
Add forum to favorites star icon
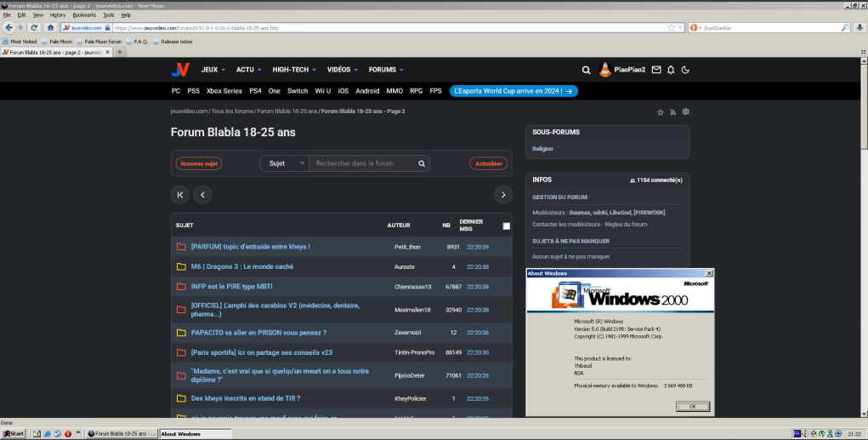click(x=660, y=111)
